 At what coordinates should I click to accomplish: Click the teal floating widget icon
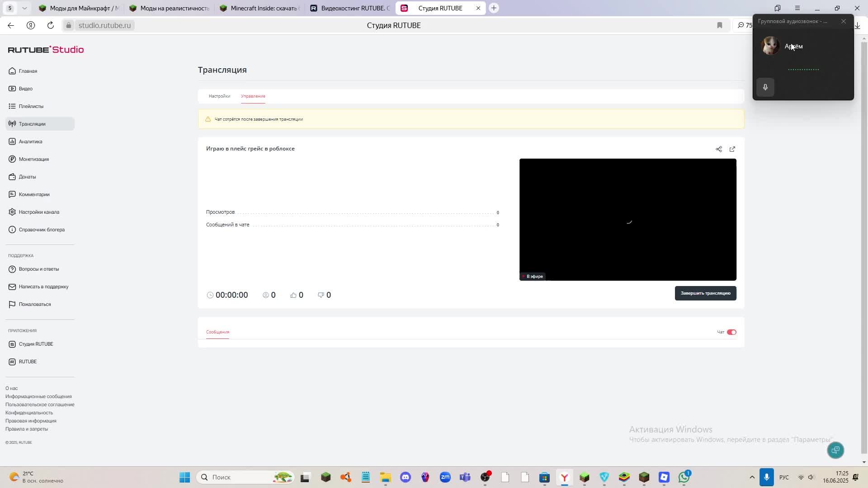coord(835,450)
